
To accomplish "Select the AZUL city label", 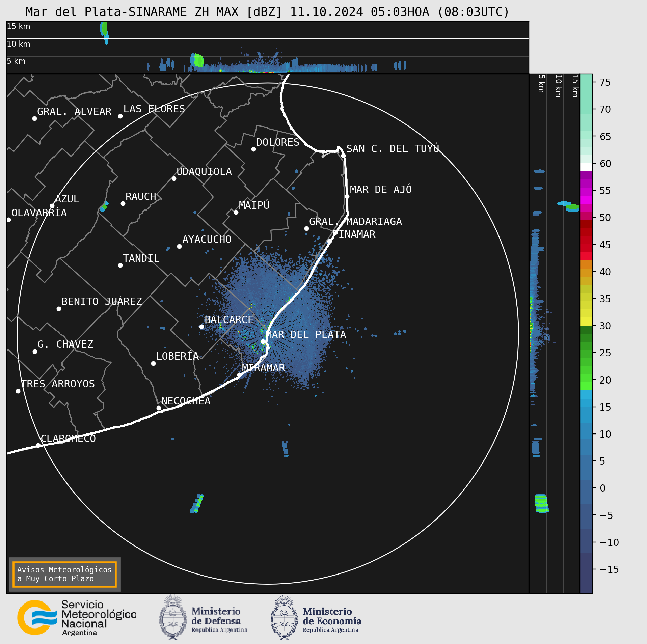I will pyautogui.click(x=67, y=199).
